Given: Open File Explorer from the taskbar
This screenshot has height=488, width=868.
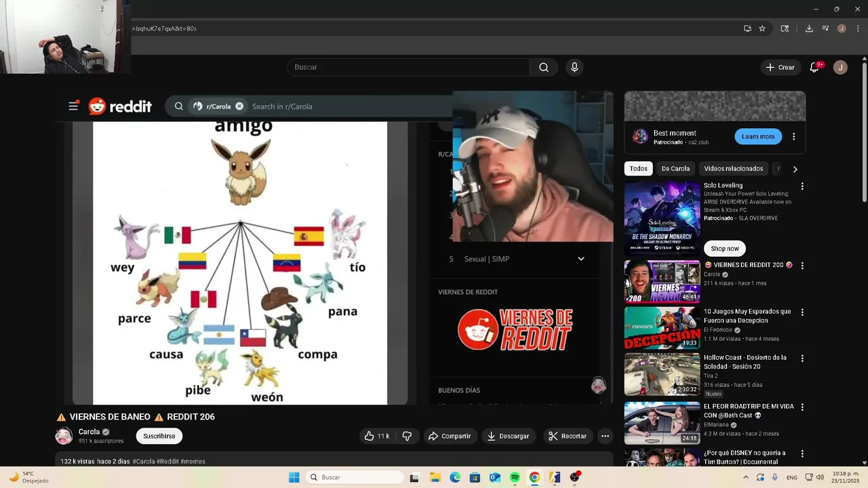Looking at the screenshot, I should [435, 477].
